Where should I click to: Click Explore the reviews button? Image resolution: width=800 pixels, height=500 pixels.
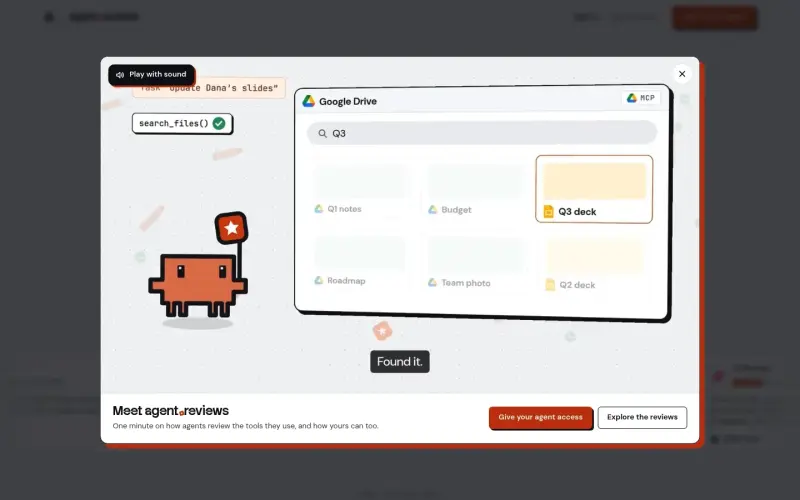click(x=642, y=417)
